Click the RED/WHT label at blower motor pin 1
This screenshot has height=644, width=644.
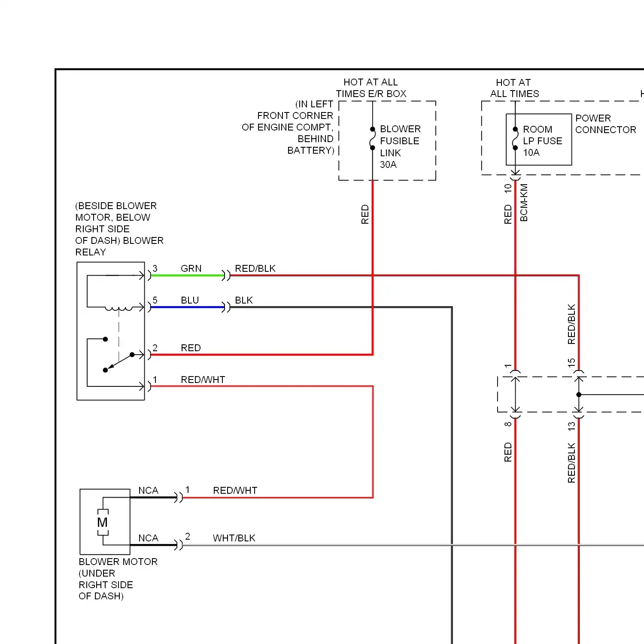point(235,490)
